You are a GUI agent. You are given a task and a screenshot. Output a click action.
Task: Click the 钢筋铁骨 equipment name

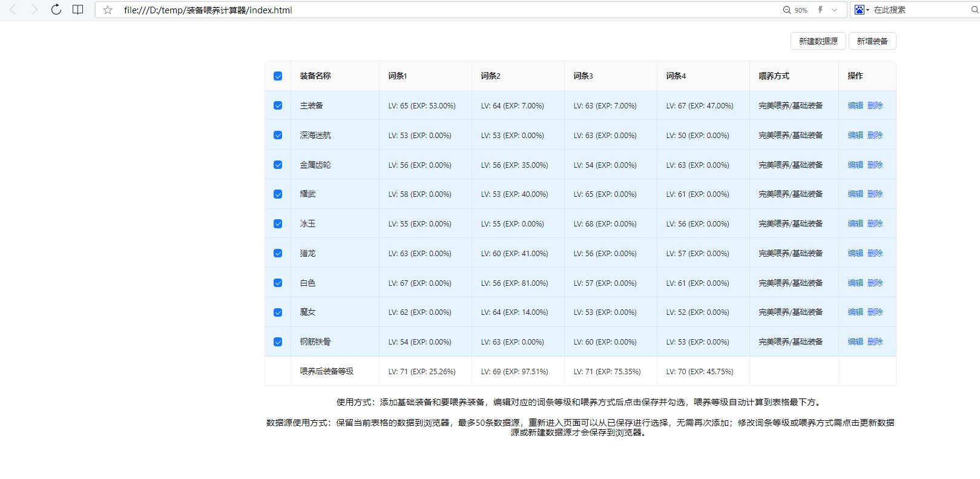tap(315, 342)
